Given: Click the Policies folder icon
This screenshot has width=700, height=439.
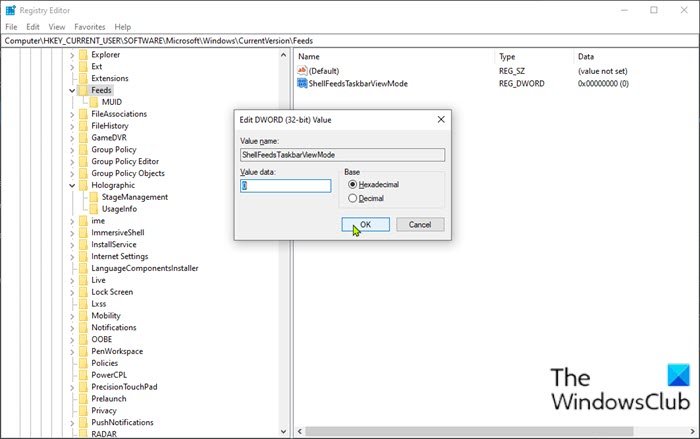Looking at the screenshot, I should click(x=83, y=363).
